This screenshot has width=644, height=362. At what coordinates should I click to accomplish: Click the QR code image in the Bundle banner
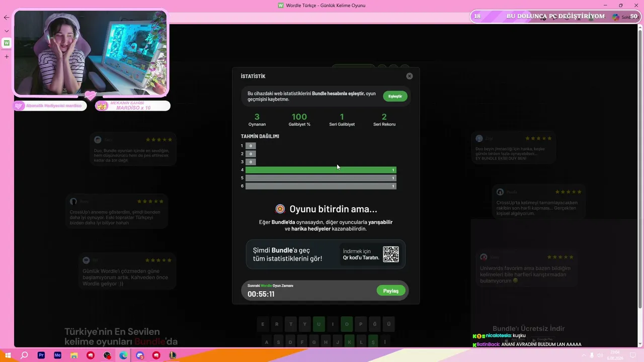pyautogui.click(x=391, y=254)
